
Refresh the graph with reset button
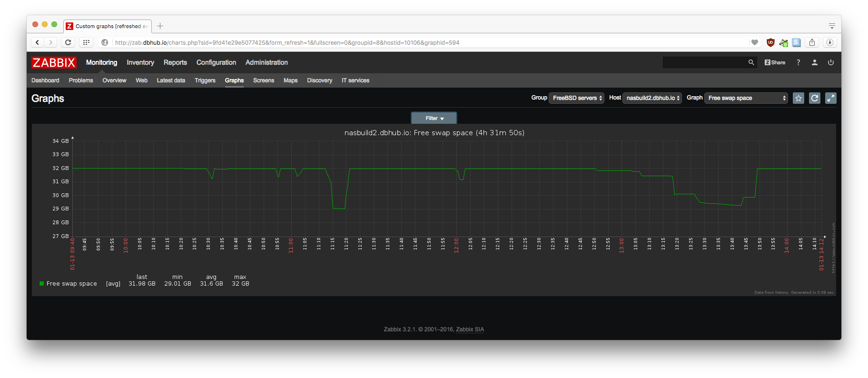815,98
